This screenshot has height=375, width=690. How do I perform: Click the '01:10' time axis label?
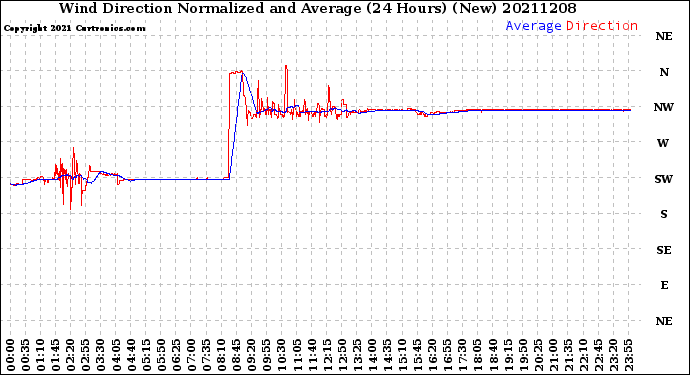tap(40, 355)
